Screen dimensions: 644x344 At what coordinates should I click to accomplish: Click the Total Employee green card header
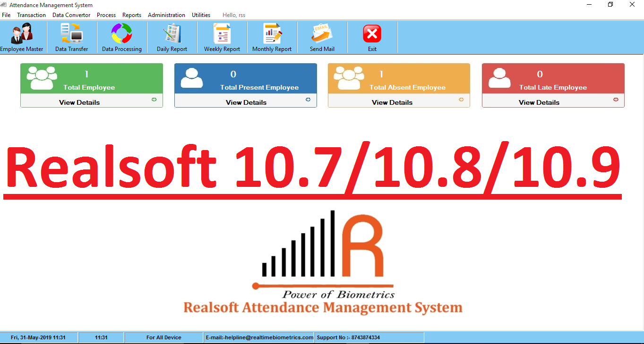click(92, 78)
